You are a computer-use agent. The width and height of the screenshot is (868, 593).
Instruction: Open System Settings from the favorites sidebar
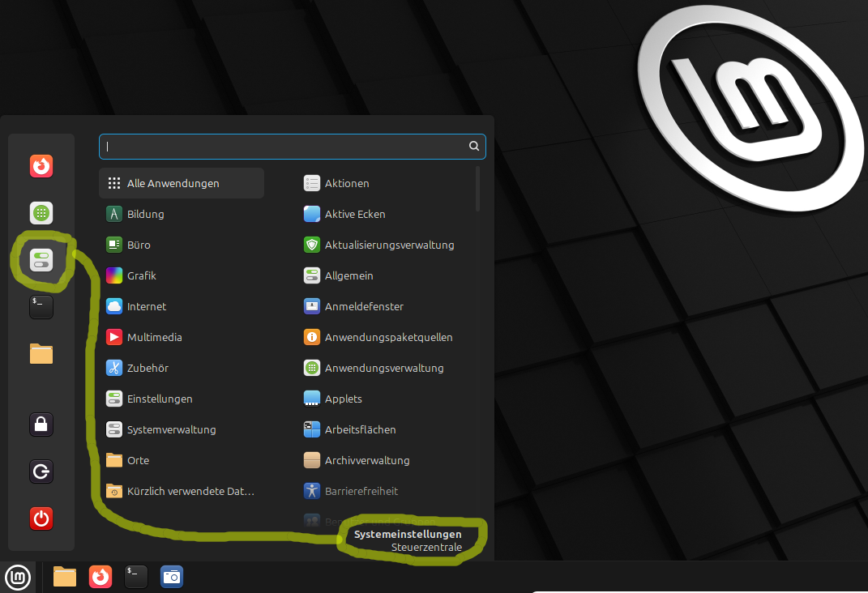pyautogui.click(x=41, y=260)
